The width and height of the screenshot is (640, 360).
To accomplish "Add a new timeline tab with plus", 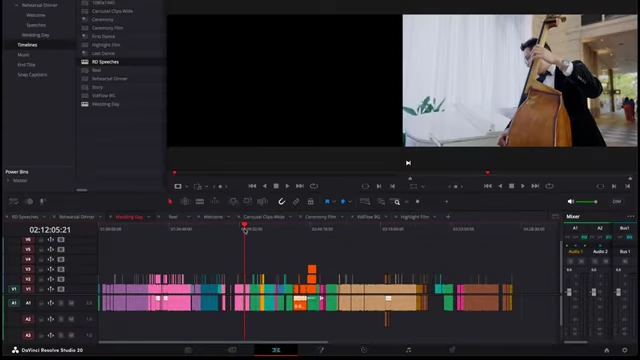I will point(448,217).
